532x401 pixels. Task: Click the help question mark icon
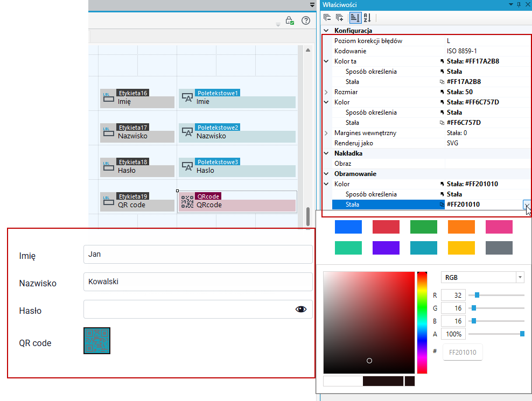click(306, 20)
